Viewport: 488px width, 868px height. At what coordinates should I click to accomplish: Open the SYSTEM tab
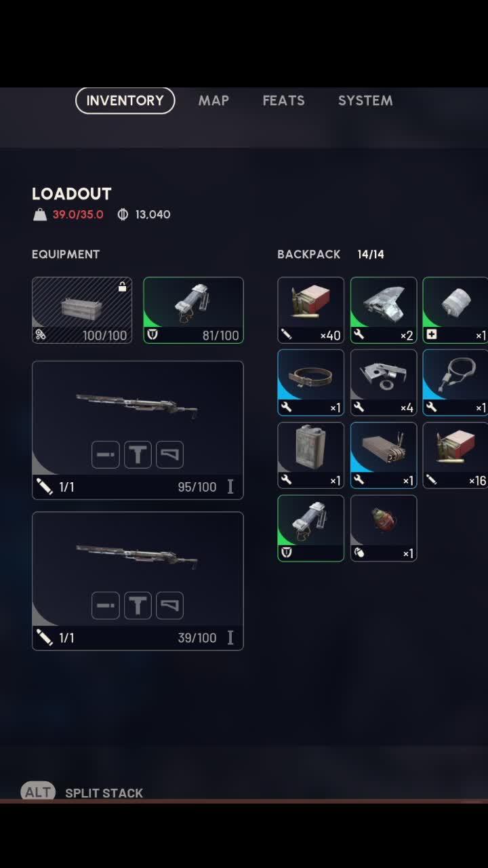[365, 100]
